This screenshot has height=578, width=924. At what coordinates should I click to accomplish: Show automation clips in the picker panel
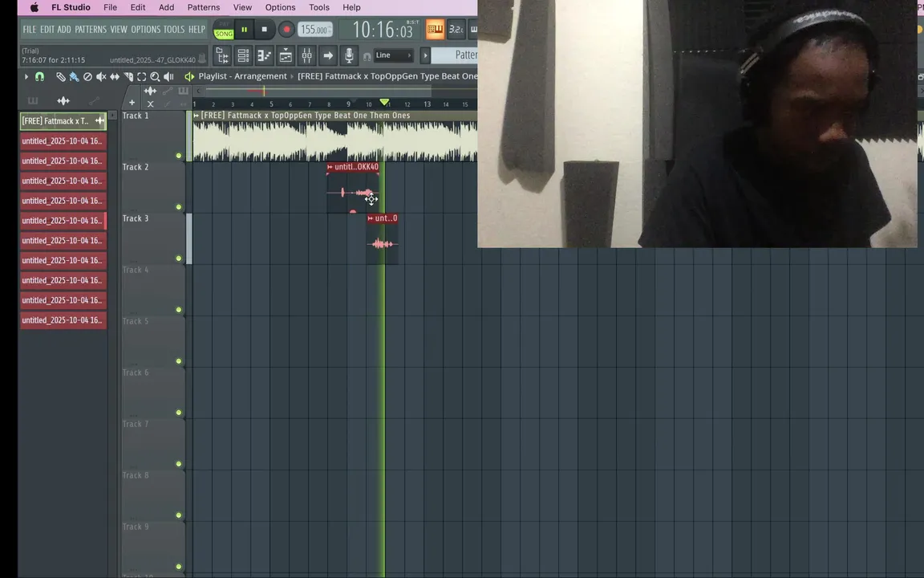(x=94, y=101)
